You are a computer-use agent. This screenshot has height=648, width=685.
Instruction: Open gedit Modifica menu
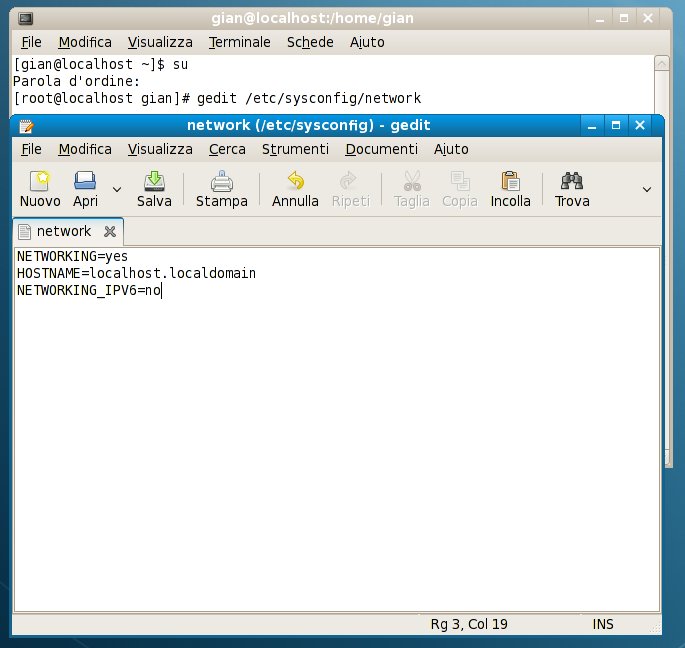(x=85, y=149)
